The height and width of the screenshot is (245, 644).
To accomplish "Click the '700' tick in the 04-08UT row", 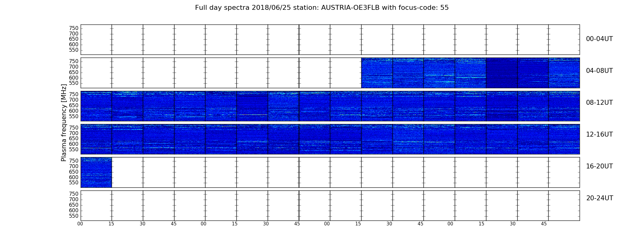I will (x=74, y=67).
